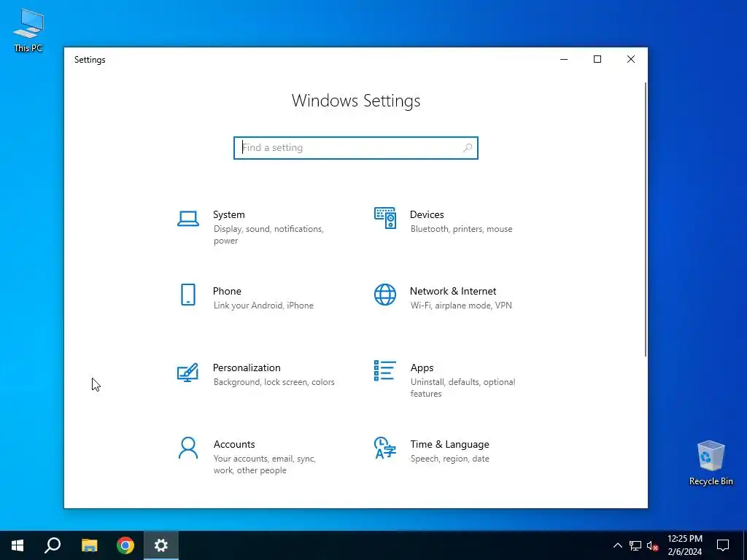
Task: Click the Apps category title
Action: [x=422, y=367]
